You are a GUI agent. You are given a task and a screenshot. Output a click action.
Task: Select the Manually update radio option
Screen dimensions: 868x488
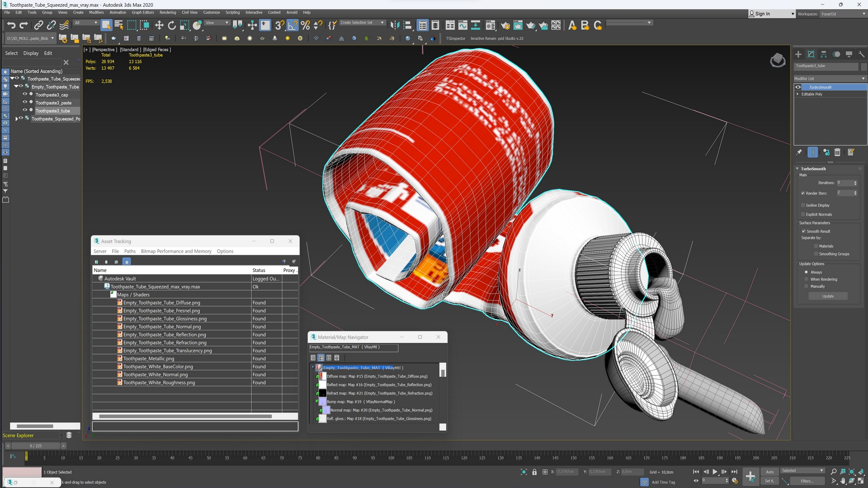click(x=806, y=286)
